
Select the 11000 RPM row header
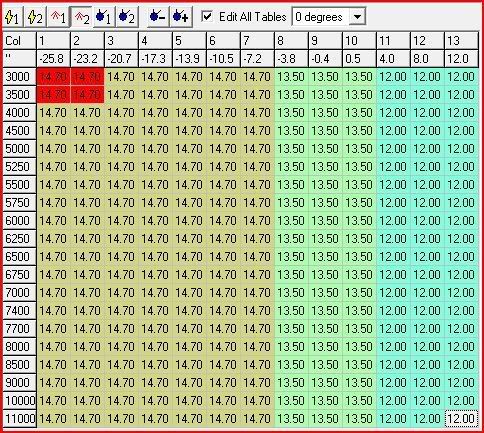point(19,419)
